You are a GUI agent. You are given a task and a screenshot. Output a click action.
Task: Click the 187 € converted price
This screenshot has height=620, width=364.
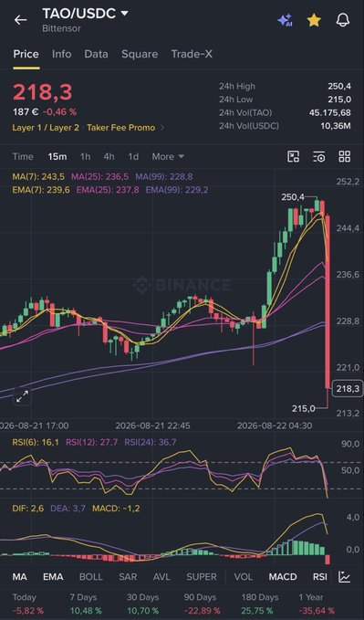click(26, 112)
